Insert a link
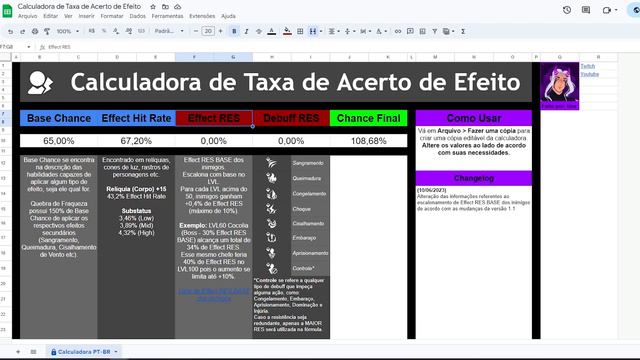640x360 pixels. coord(398,31)
